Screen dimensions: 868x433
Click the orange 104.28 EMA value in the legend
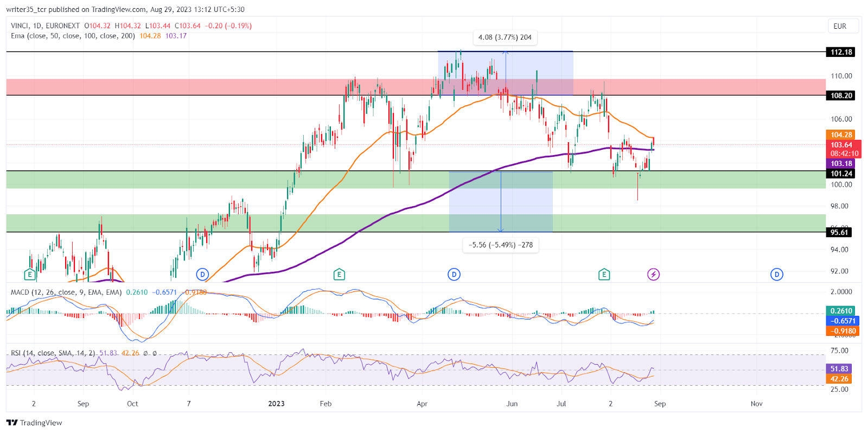click(x=150, y=36)
